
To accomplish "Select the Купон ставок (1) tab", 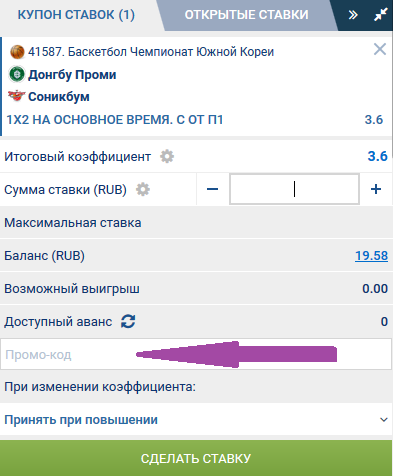I will pos(76,15).
